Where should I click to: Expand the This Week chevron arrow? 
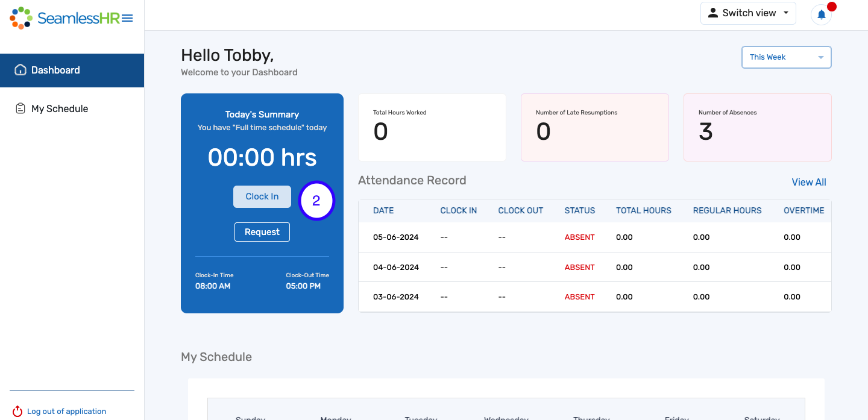point(820,57)
